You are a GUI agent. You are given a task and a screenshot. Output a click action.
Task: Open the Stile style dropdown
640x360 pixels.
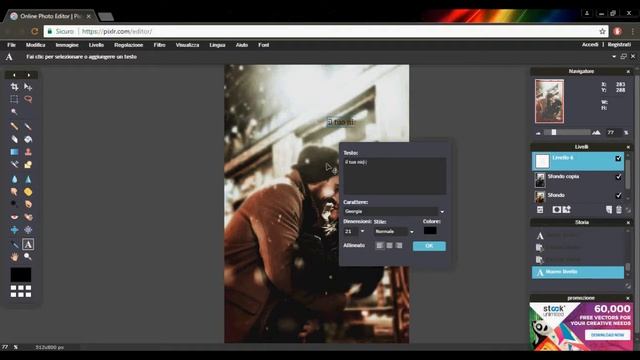point(411,231)
